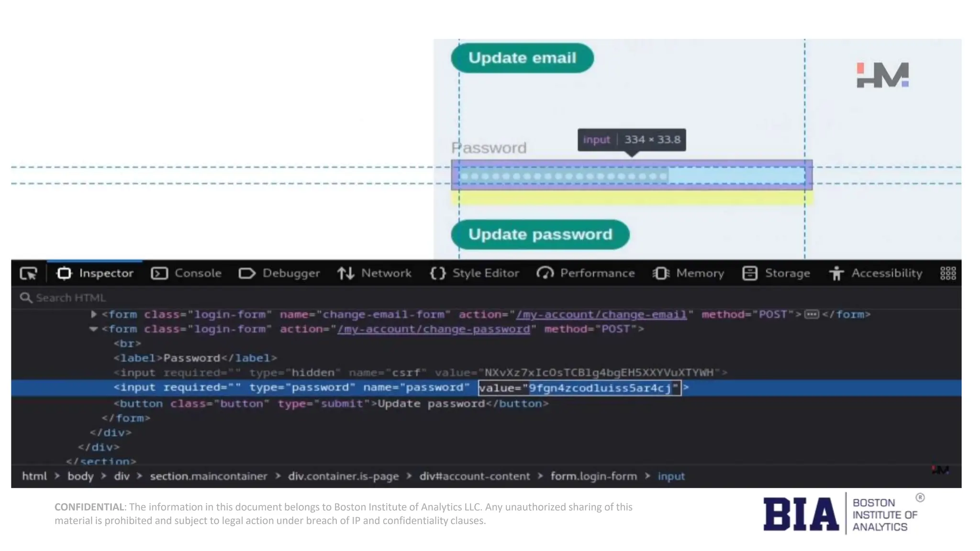Click the Network arrows icon
This screenshot has height=551, width=980.
point(345,274)
